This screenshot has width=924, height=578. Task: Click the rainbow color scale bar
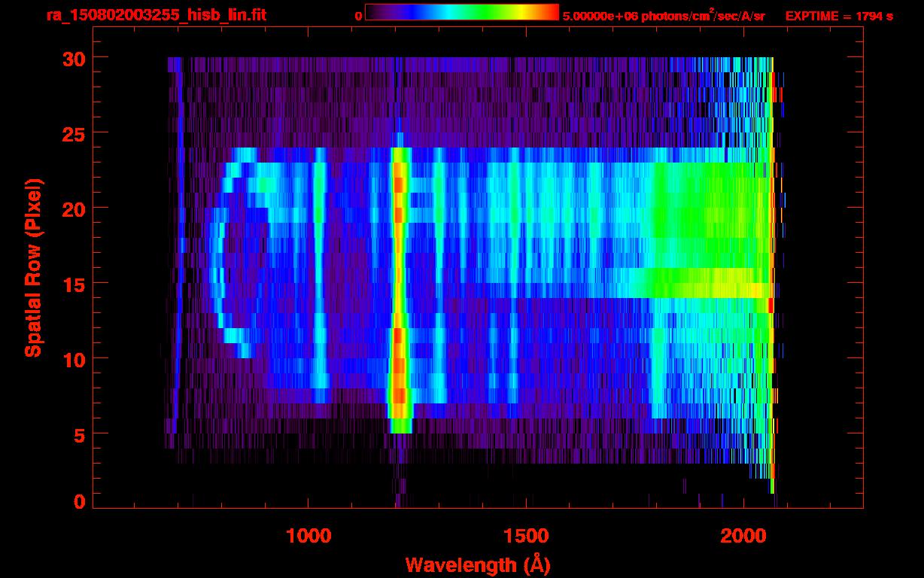click(462, 12)
